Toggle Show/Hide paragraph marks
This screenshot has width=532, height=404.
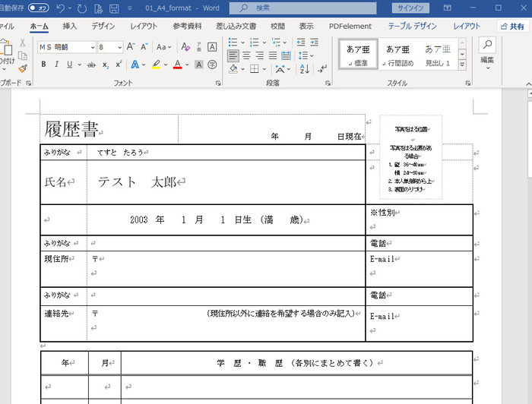click(321, 69)
